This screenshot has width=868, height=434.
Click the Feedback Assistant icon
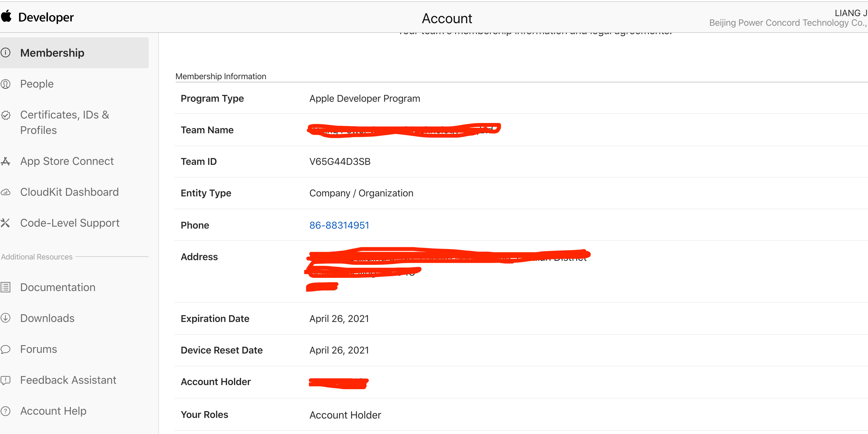(6, 380)
